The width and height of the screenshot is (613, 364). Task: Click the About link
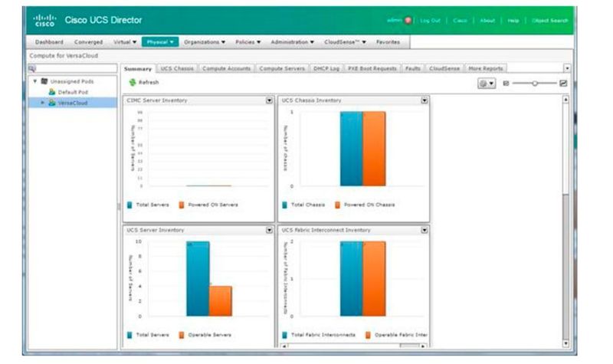(x=487, y=21)
